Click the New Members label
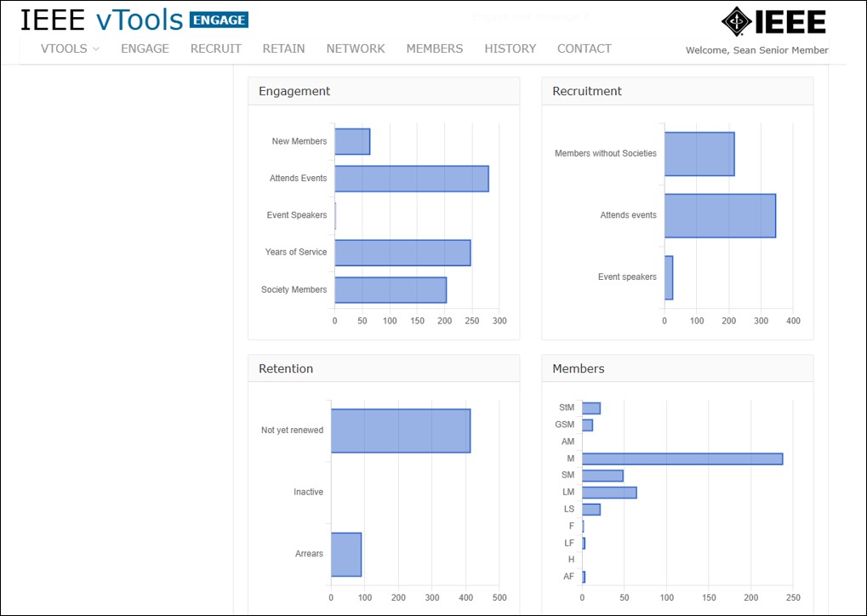This screenshot has width=867, height=616. (299, 141)
